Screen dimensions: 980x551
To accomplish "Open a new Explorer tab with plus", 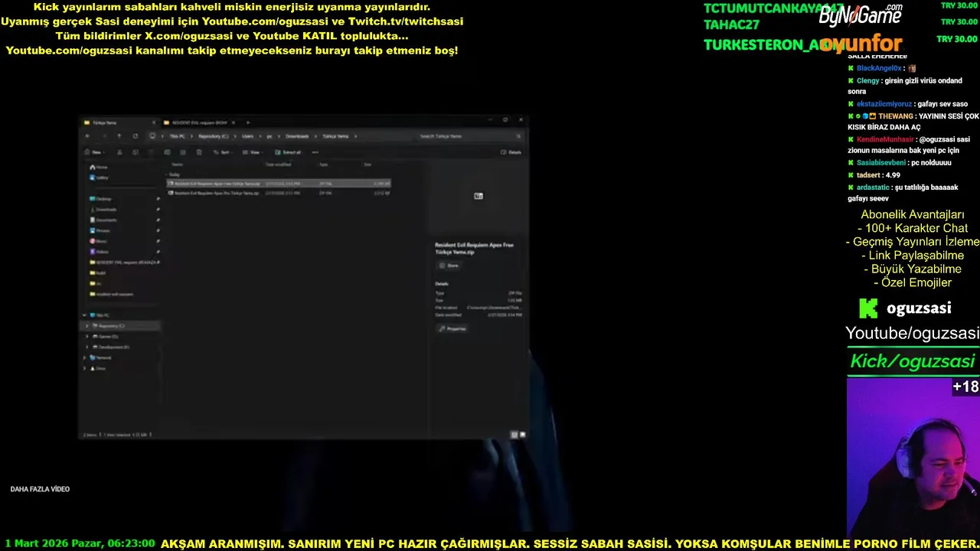I will [x=248, y=122].
